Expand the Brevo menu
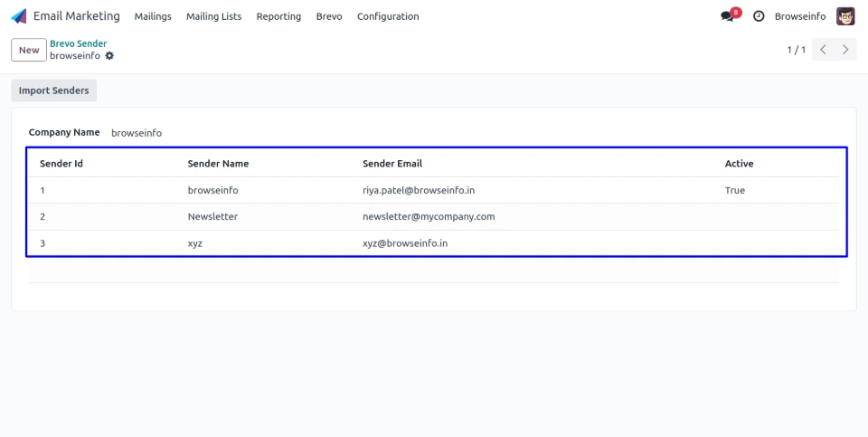This screenshot has width=868, height=437. tap(329, 16)
